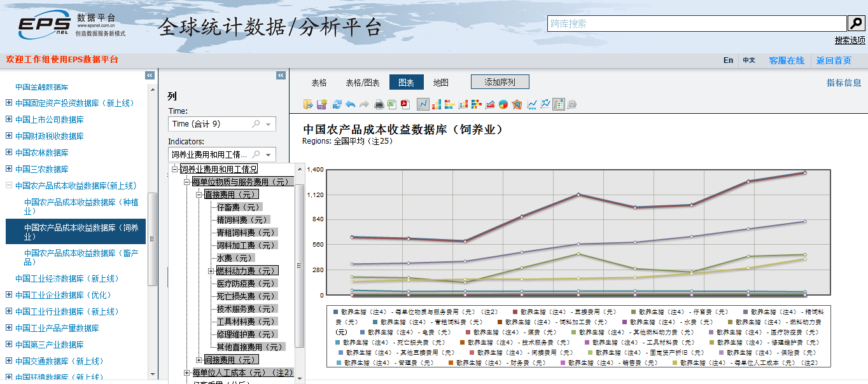Viewport: 868px width, 384px height.
Task: Open the 搜索选项 link
Action: [x=850, y=40]
